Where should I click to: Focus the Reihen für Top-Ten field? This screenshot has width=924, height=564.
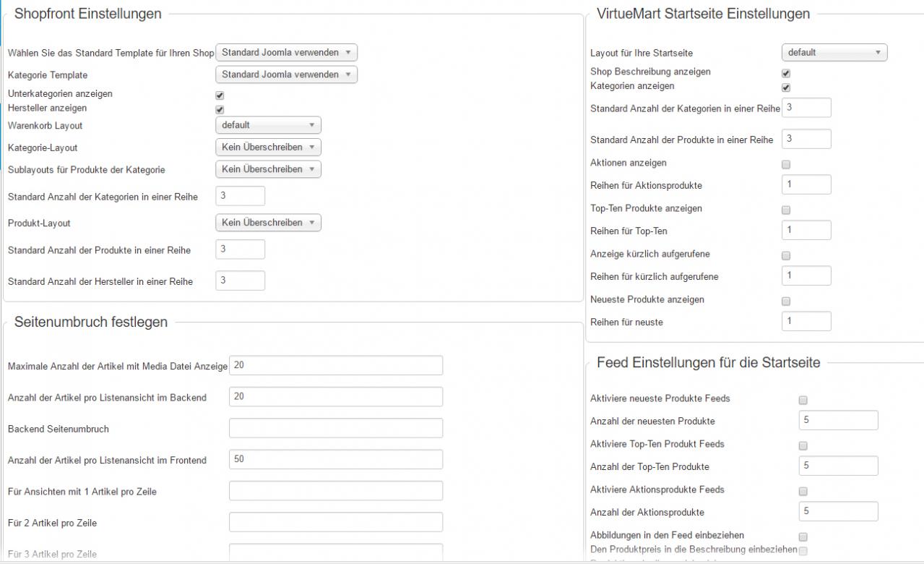click(x=806, y=230)
